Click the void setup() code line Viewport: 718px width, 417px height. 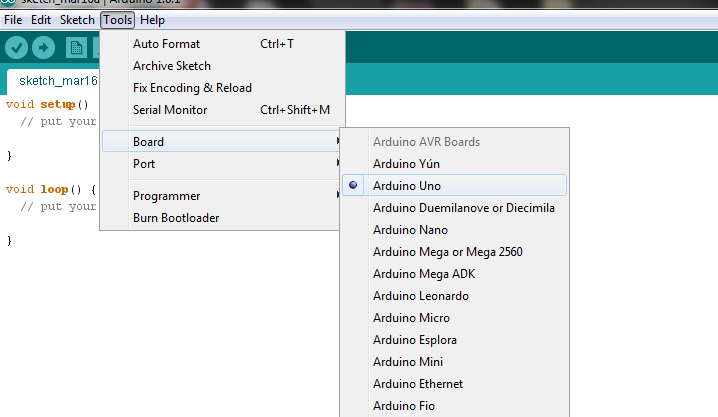point(47,104)
